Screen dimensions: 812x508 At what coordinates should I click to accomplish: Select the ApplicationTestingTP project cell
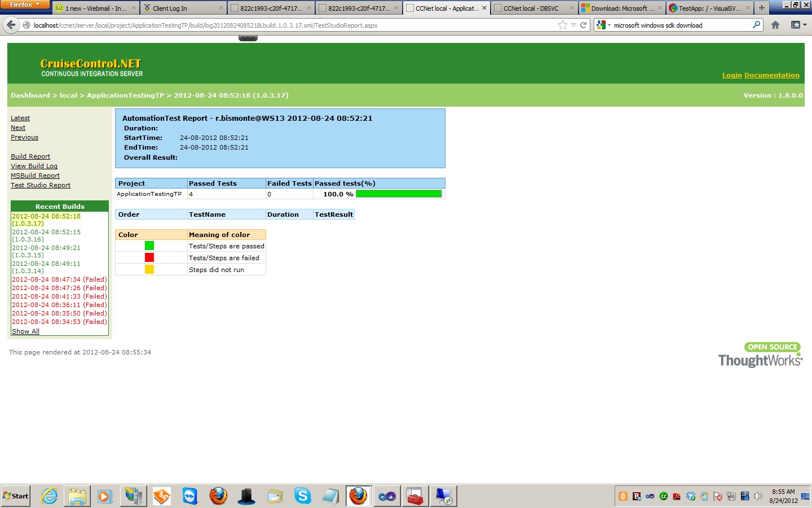151,194
